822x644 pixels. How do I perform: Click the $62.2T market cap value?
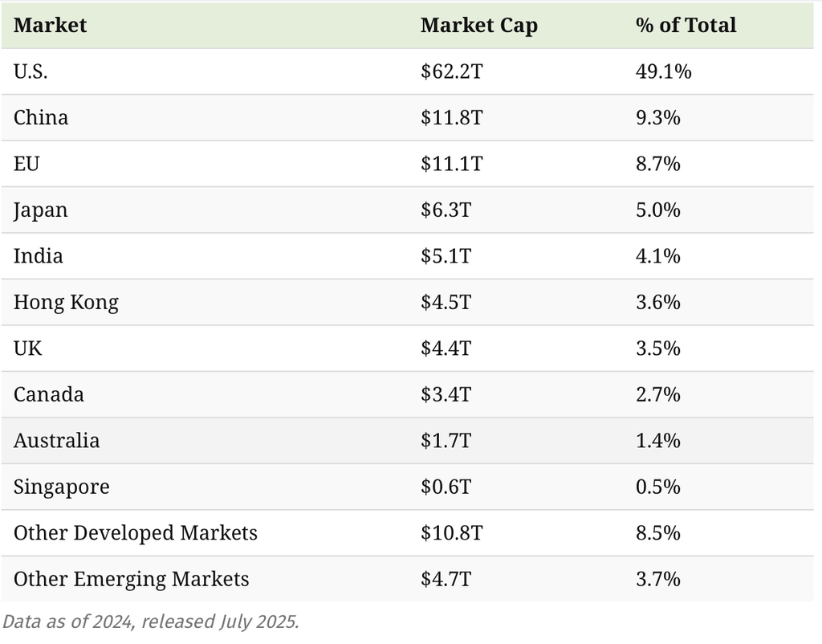coord(451,71)
